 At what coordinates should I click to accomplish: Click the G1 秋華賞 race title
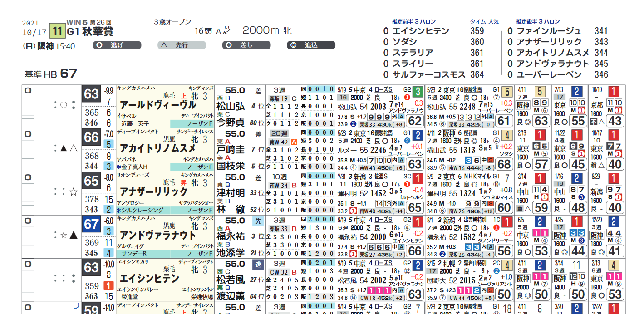(x=90, y=32)
